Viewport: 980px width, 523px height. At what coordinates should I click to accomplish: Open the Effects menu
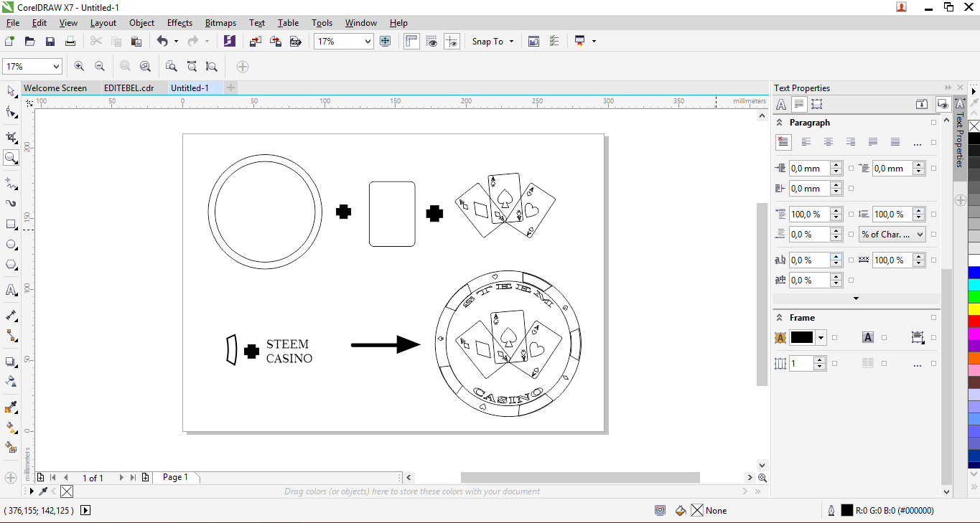click(x=179, y=23)
